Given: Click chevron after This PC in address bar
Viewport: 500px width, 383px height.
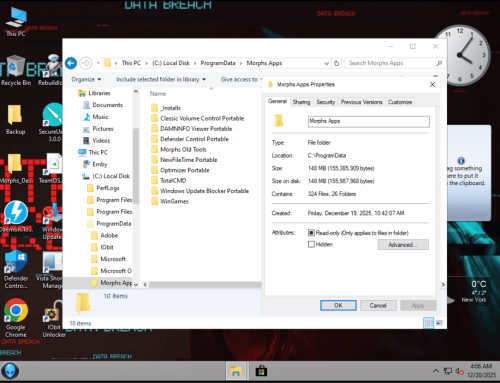Looking at the screenshot, I should [146, 63].
